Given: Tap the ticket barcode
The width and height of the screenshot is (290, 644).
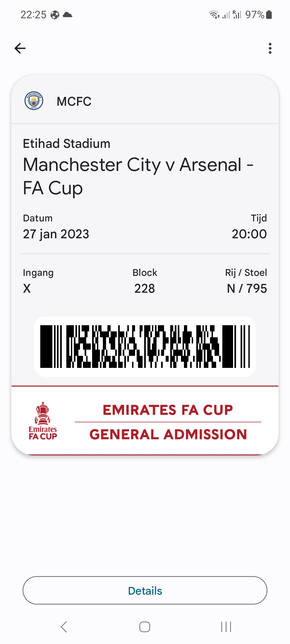Looking at the screenshot, I should (145, 346).
